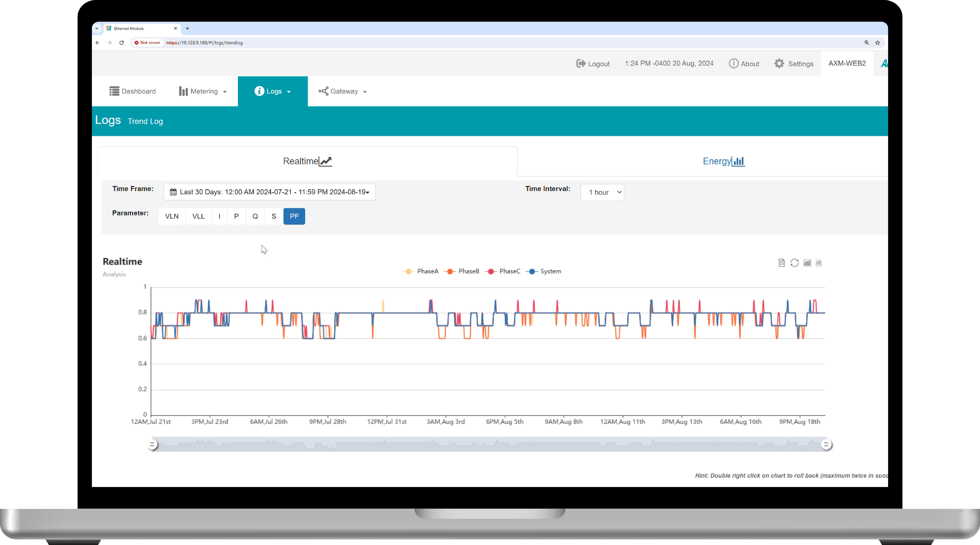980x545 pixels.
Task: Toggle the System line in chart legend
Action: [x=550, y=271]
